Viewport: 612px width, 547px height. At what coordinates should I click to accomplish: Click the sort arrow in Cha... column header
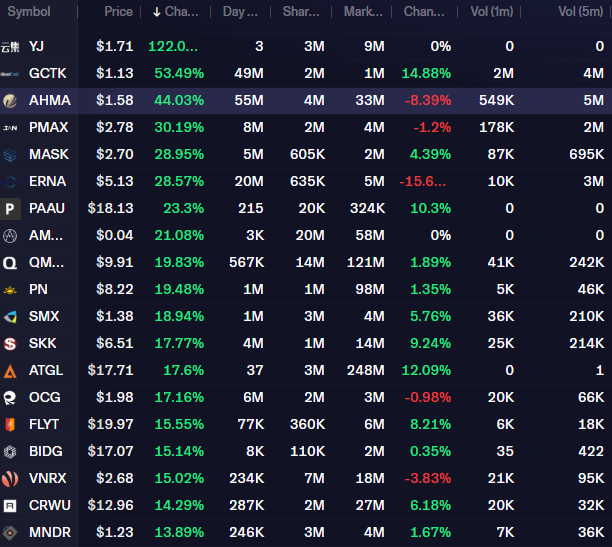point(157,12)
